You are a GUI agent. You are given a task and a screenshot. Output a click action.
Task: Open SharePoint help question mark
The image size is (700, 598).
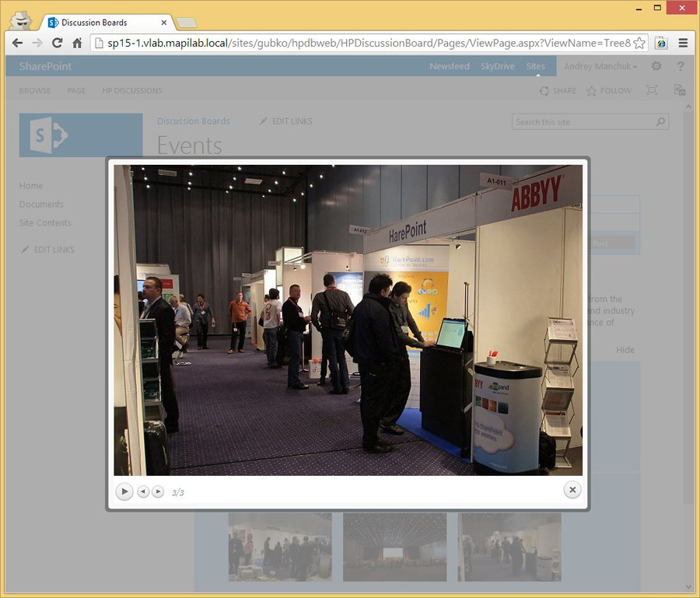(681, 66)
